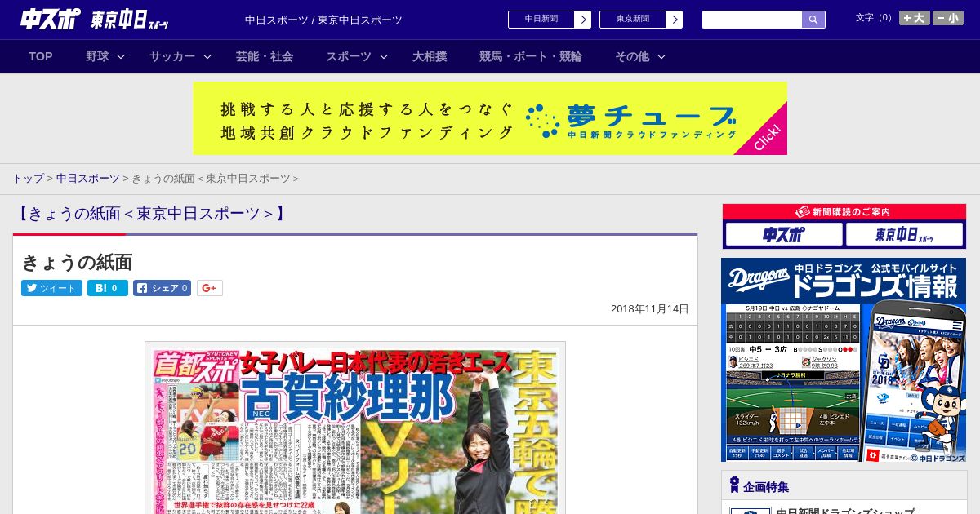
Task: Focus the site search input field
Action: (752, 20)
